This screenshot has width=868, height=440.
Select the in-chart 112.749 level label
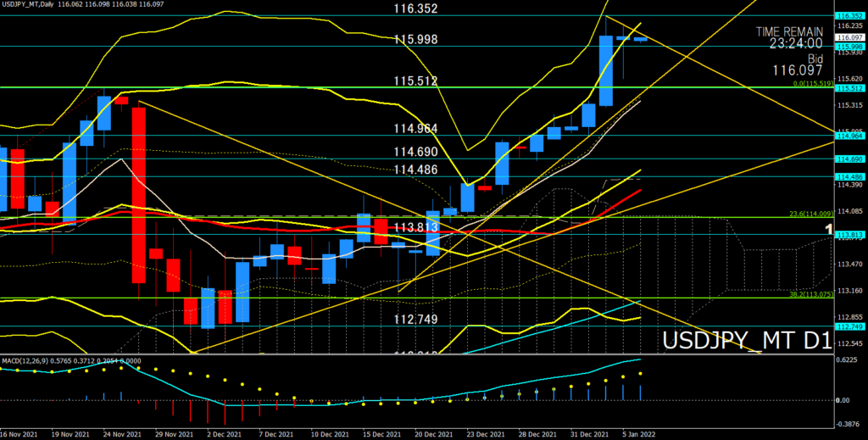click(x=415, y=320)
